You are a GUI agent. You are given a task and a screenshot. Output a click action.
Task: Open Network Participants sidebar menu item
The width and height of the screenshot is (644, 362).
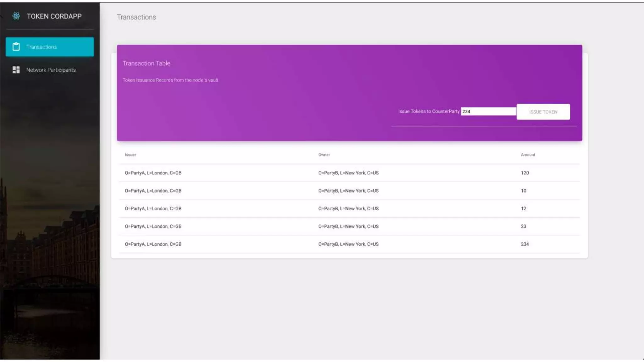pyautogui.click(x=51, y=70)
